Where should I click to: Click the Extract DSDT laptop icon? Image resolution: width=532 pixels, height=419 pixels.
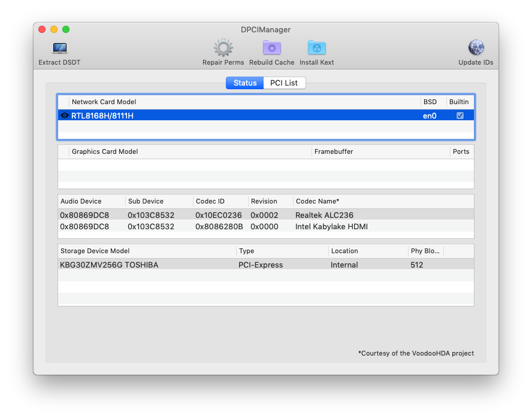[60, 48]
